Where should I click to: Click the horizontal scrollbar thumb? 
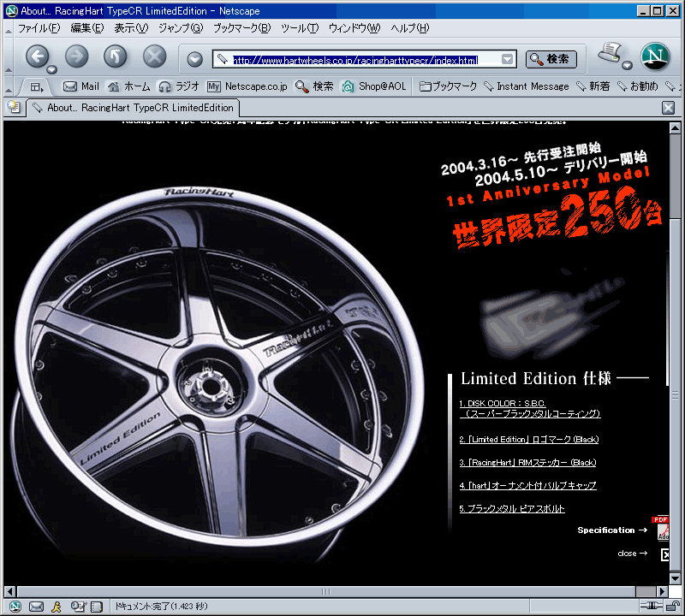[326, 591]
